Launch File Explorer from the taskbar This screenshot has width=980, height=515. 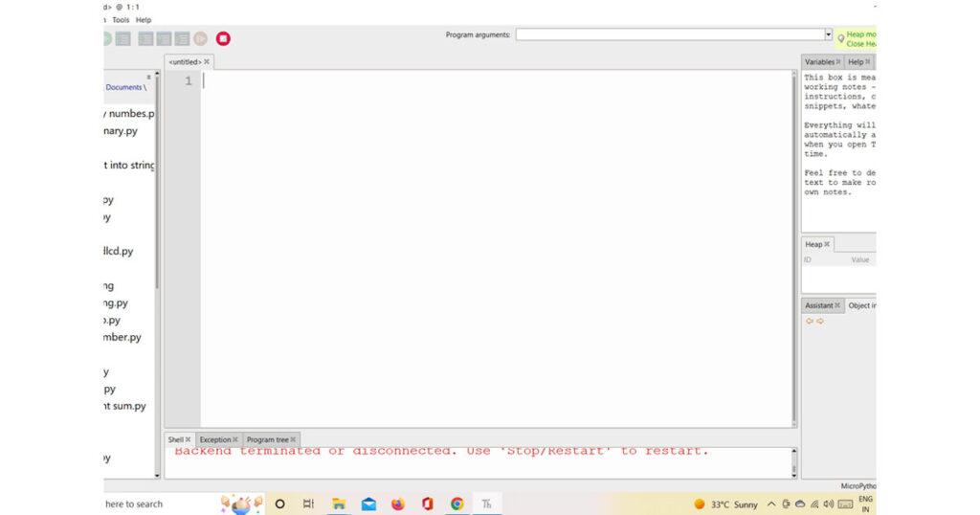339,504
